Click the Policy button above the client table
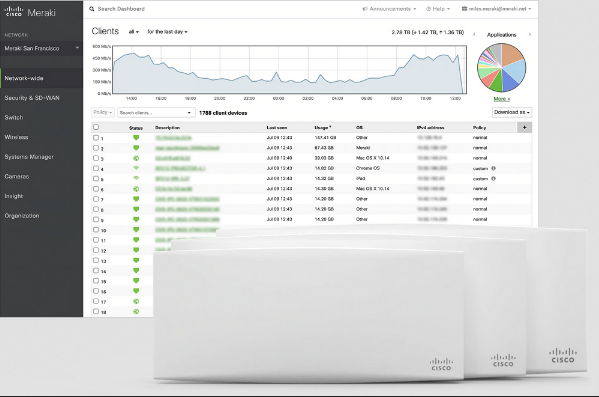 pyautogui.click(x=103, y=112)
